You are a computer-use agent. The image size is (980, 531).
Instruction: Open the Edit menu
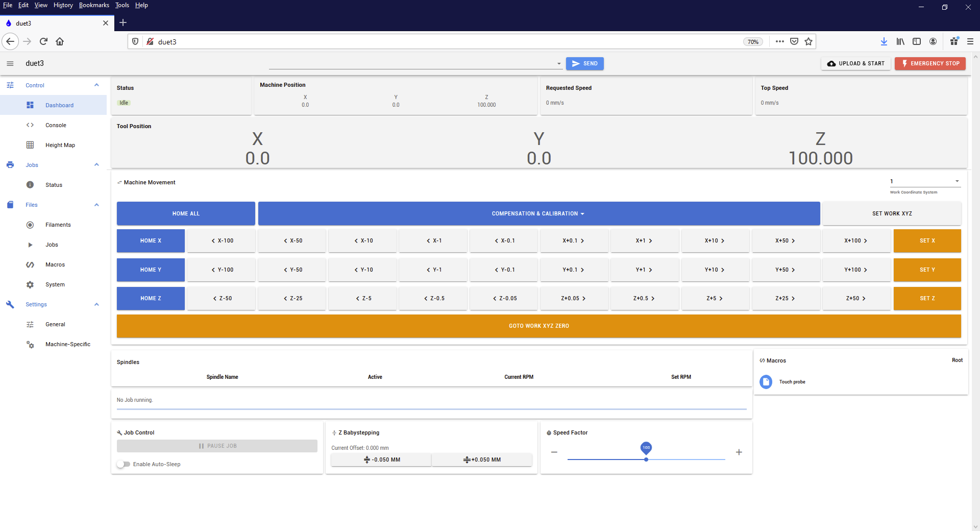[x=23, y=5]
